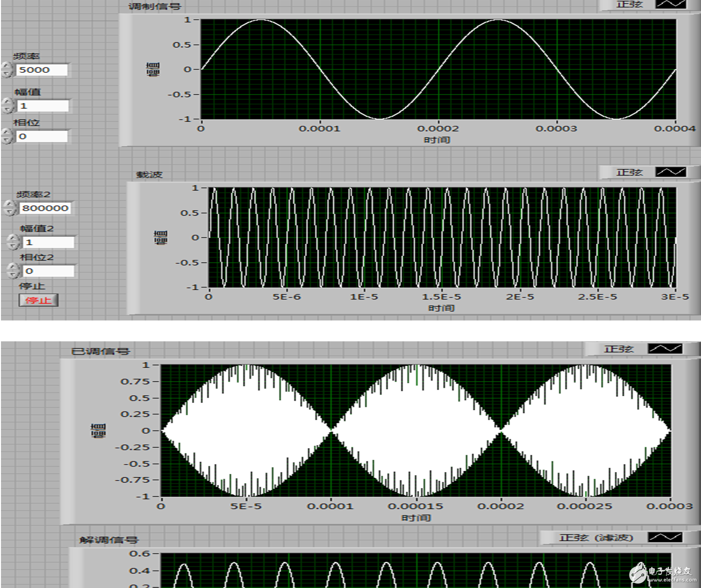This screenshot has height=588, width=701.
Task: Click inside the 载波 waveform plot area
Action: click(x=442, y=237)
